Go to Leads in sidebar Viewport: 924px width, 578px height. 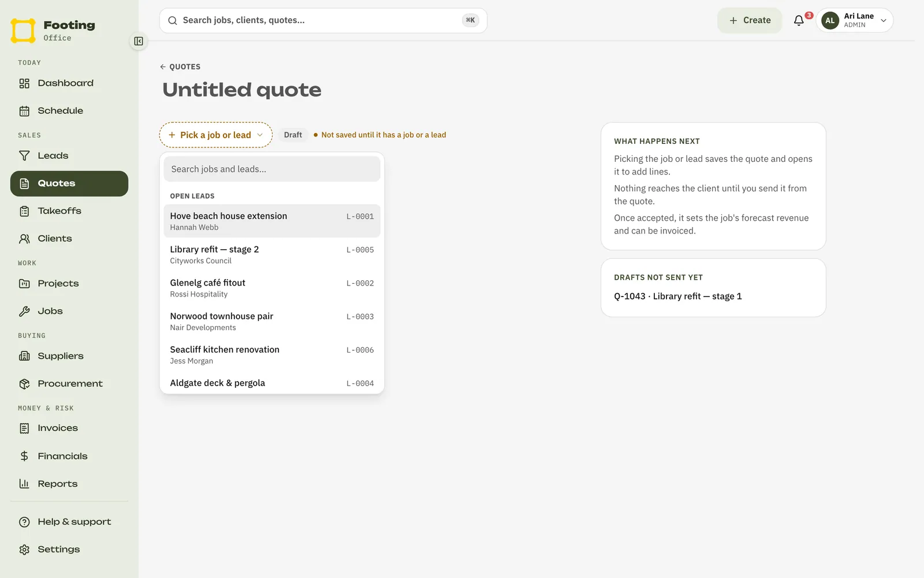pos(69,155)
